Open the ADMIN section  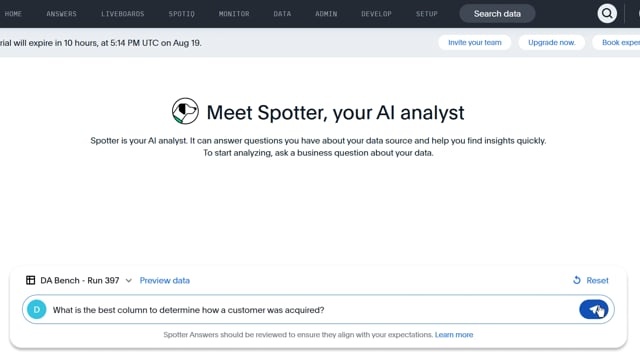tap(326, 14)
